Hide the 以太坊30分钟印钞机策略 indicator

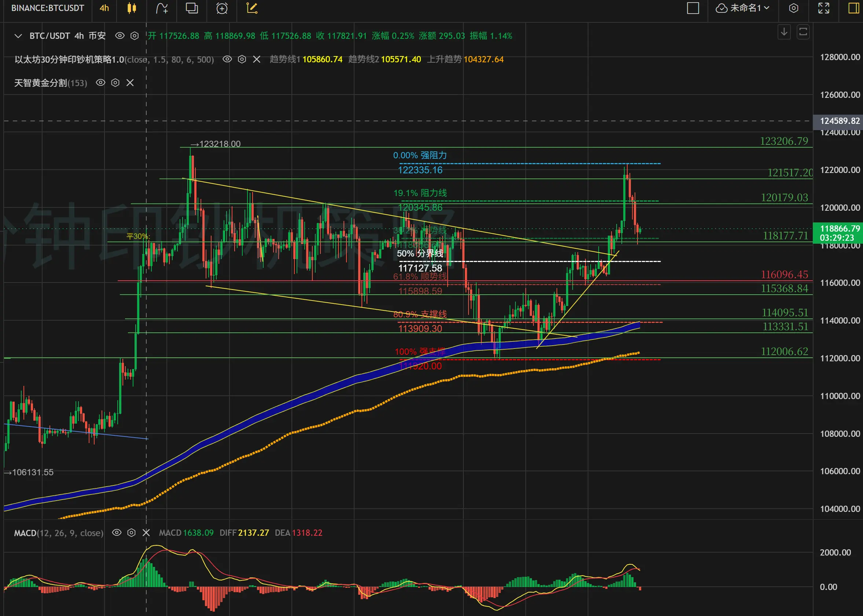click(227, 59)
